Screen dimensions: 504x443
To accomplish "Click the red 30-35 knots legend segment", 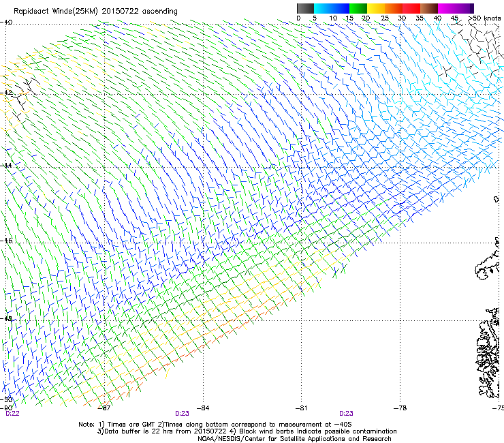I will (411, 8).
